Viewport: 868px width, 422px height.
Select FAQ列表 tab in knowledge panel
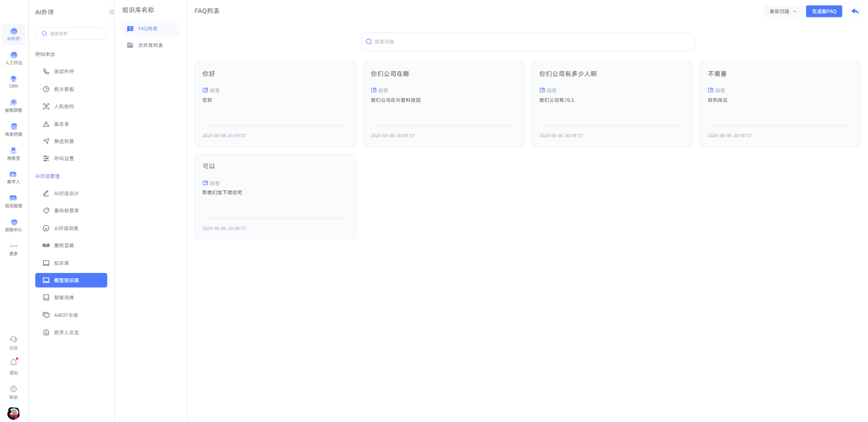coord(151,29)
